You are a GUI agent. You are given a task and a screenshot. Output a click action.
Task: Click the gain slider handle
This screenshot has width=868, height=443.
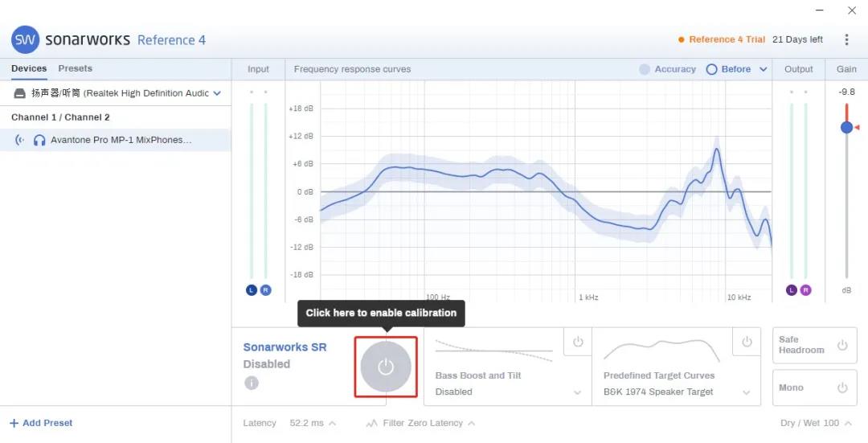click(x=846, y=127)
